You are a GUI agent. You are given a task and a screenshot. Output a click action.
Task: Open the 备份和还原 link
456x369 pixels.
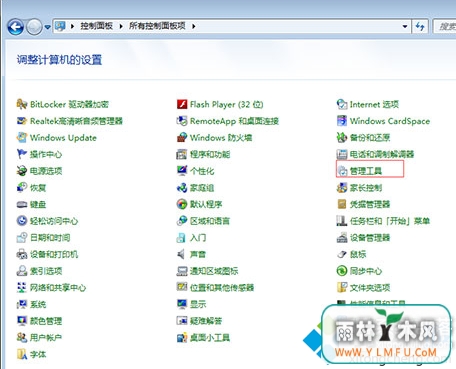370,138
